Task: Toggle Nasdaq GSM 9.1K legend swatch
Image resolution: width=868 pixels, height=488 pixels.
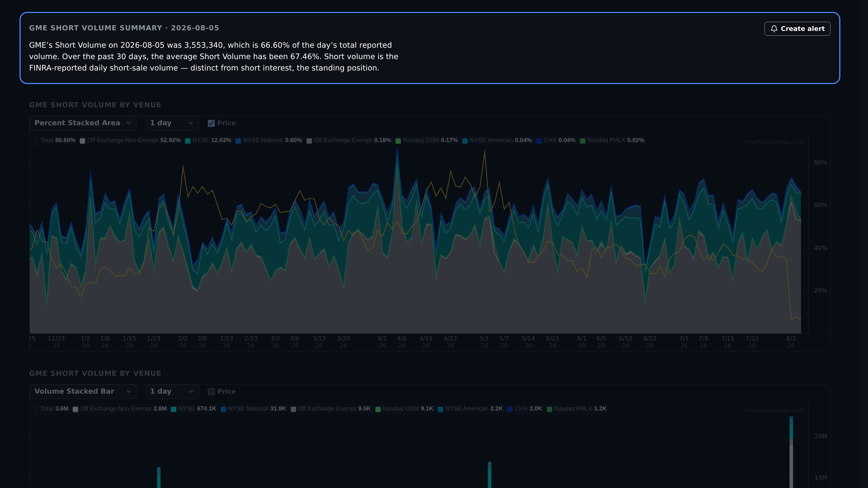Action: click(378, 409)
